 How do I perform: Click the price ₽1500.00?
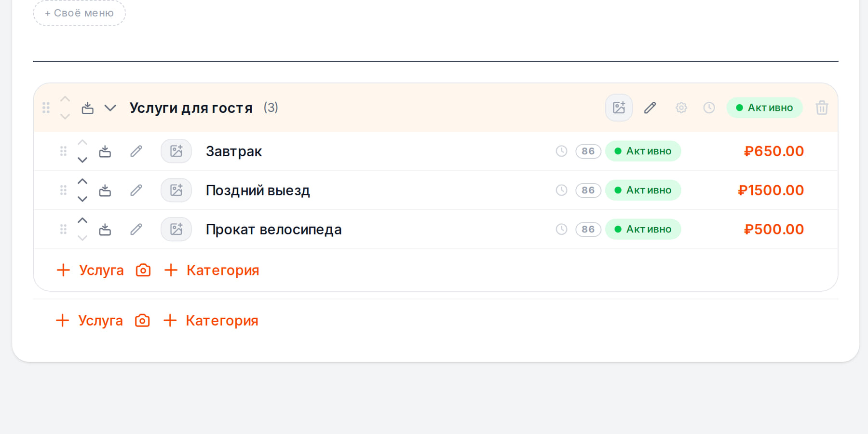click(771, 190)
